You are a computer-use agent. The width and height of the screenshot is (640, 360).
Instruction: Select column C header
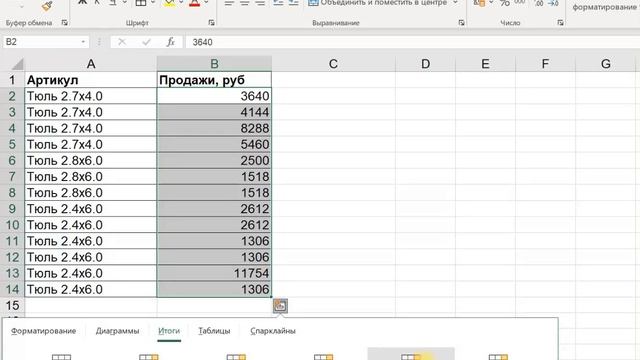333,64
